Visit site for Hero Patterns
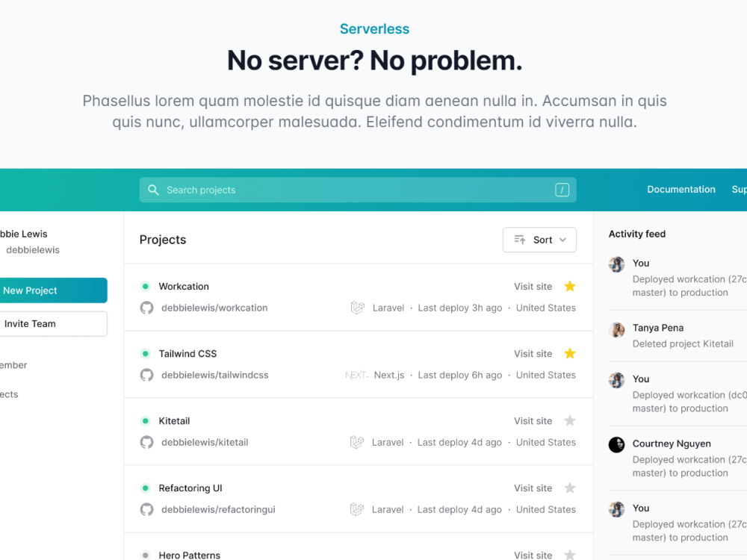 point(533,555)
